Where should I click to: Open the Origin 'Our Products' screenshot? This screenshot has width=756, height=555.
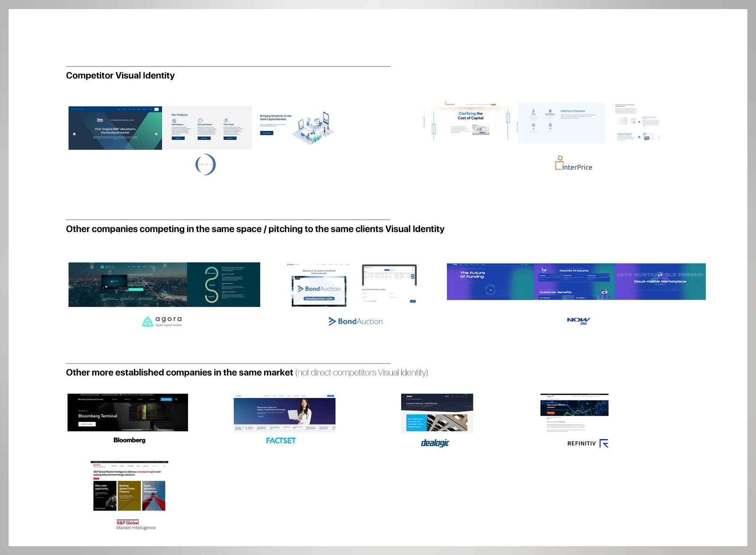pos(207,128)
